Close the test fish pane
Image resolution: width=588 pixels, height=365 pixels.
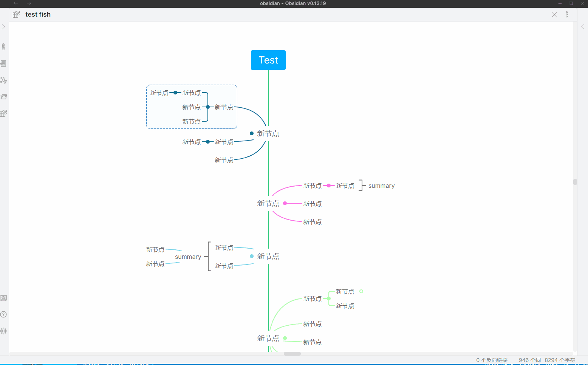(554, 15)
